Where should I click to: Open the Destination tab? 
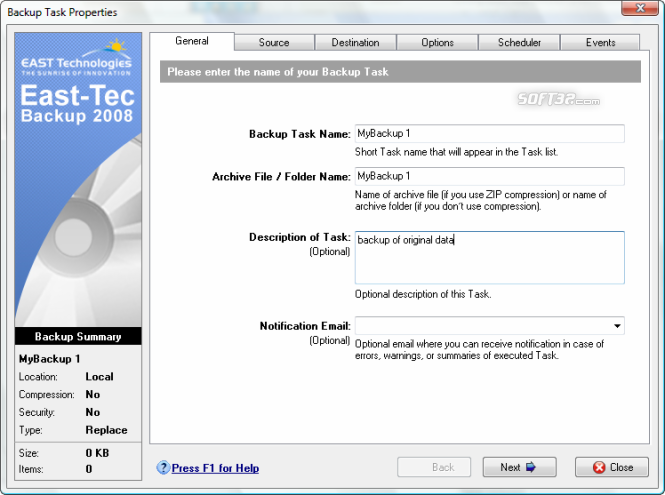[355, 42]
